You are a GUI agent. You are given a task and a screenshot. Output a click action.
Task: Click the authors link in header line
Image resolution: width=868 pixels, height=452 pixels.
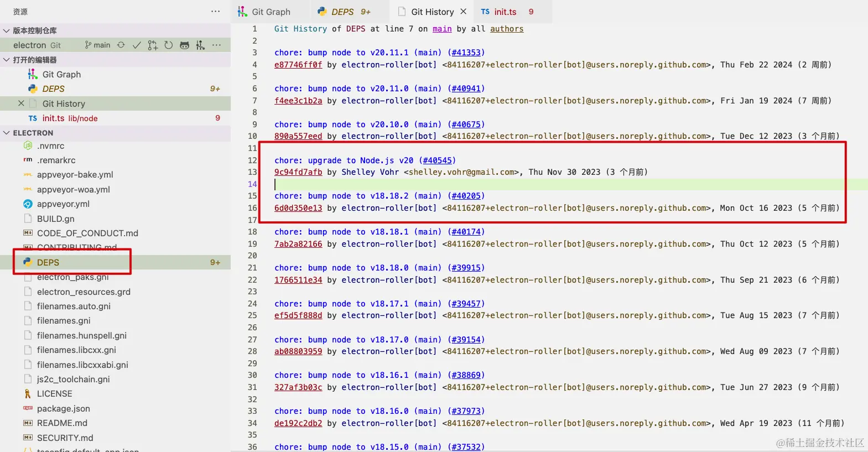(x=507, y=29)
